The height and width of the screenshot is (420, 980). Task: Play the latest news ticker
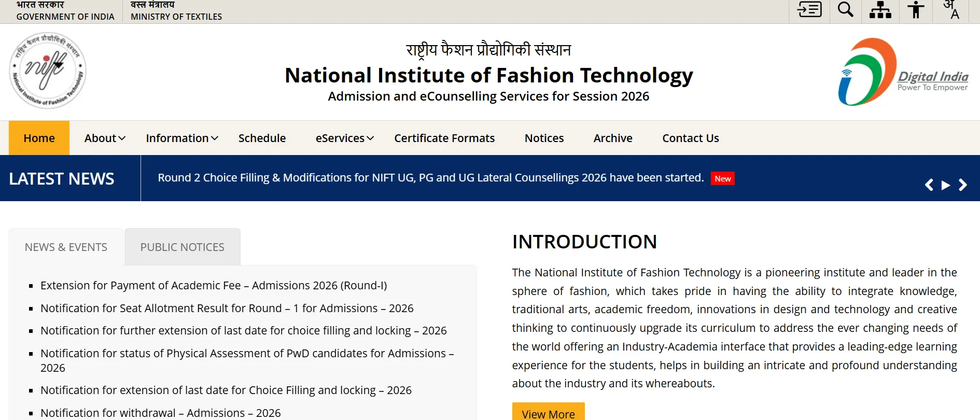point(946,185)
